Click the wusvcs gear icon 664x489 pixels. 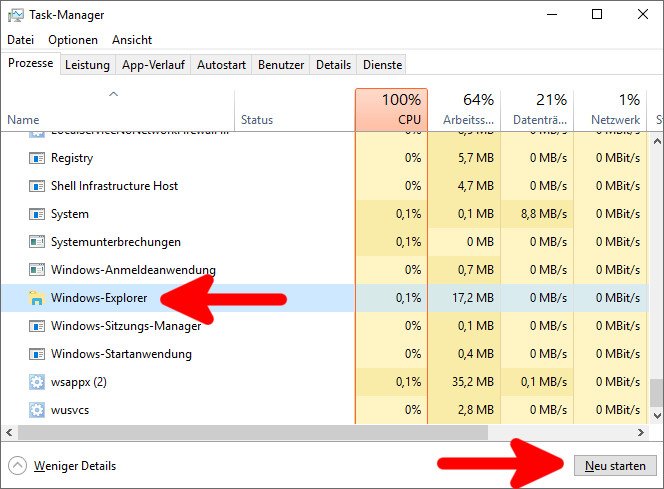click(37, 410)
